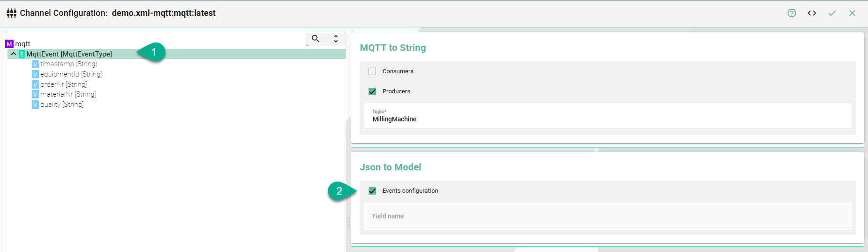Toggle the Events configuration checkbox

point(372,191)
